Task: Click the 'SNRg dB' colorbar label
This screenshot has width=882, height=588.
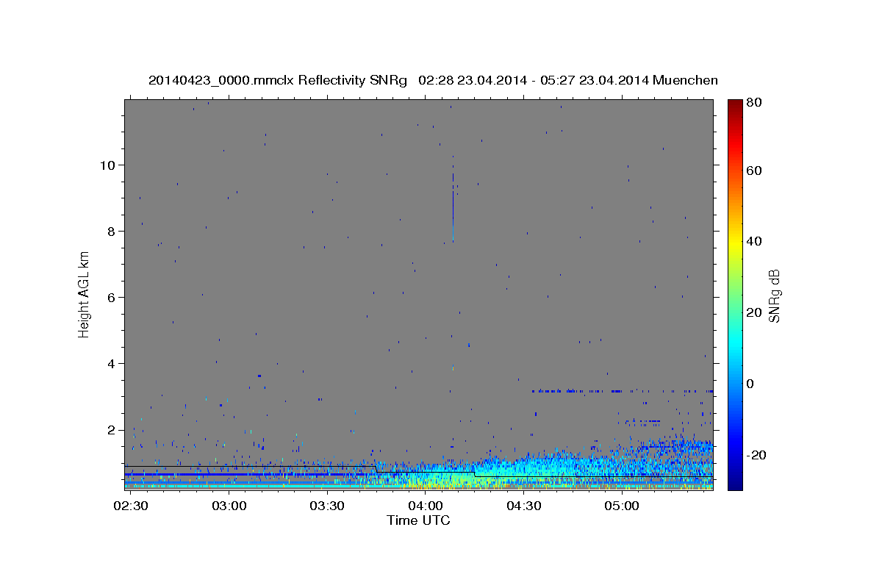Action: coord(774,295)
